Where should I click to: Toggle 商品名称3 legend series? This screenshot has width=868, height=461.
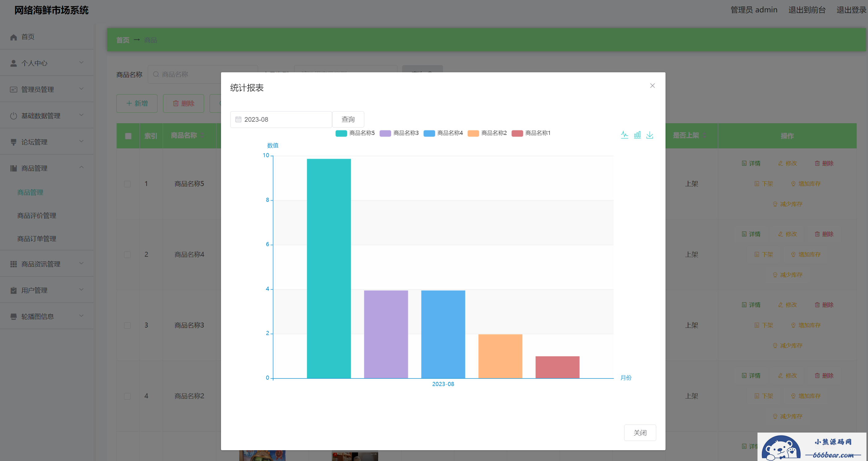399,133
